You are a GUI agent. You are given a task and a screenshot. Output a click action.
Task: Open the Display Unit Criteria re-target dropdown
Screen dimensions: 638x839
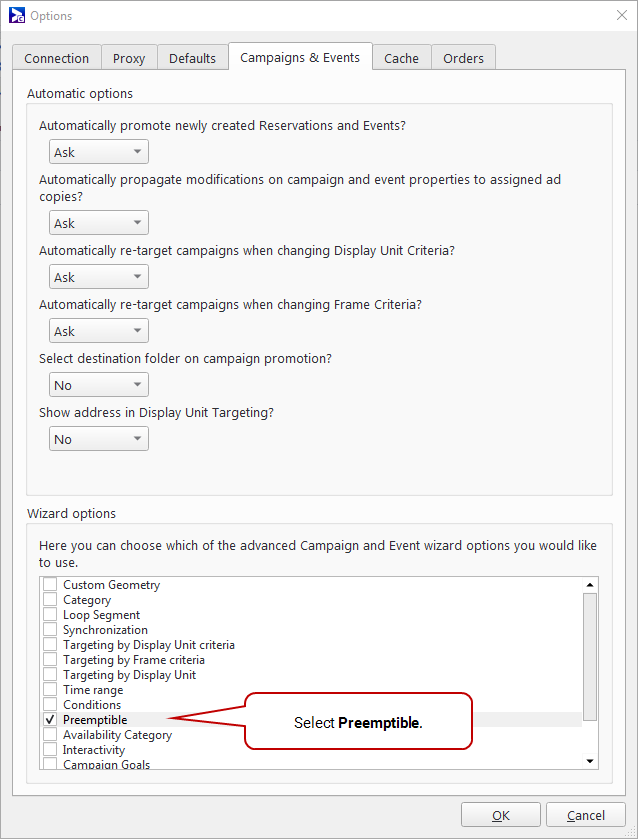(x=98, y=277)
